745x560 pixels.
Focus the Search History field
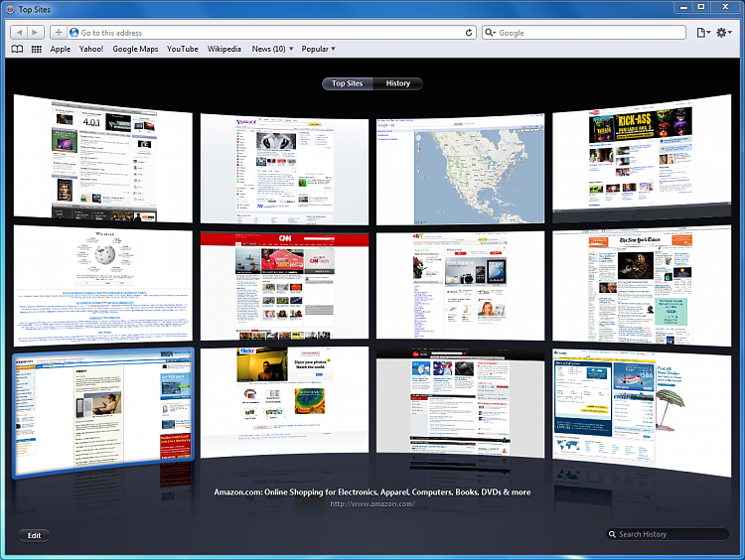pyautogui.click(x=668, y=534)
